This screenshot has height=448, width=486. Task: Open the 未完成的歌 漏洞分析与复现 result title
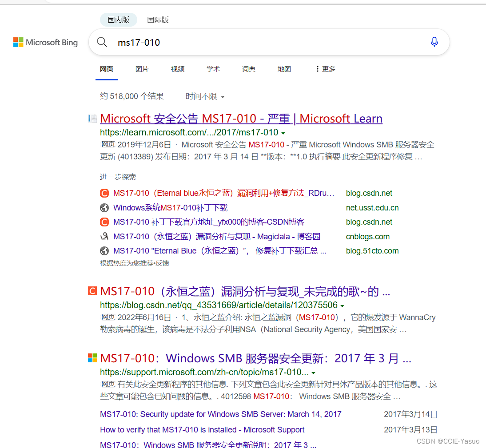point(245,291)
